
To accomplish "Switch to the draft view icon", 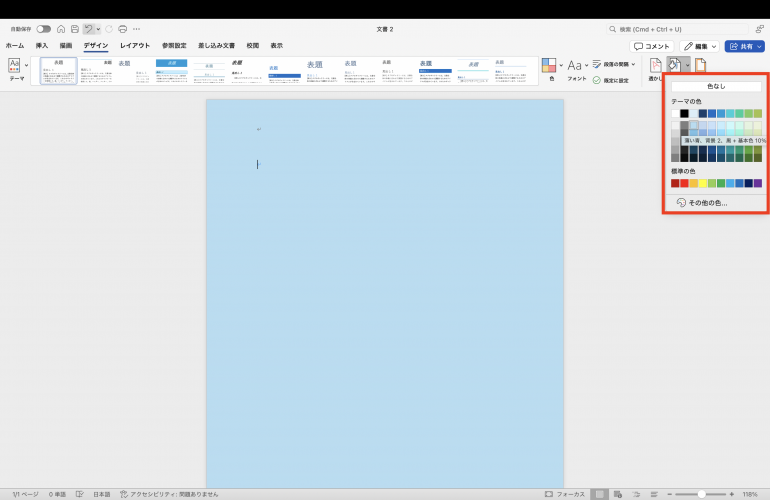I will click(654, 494).
